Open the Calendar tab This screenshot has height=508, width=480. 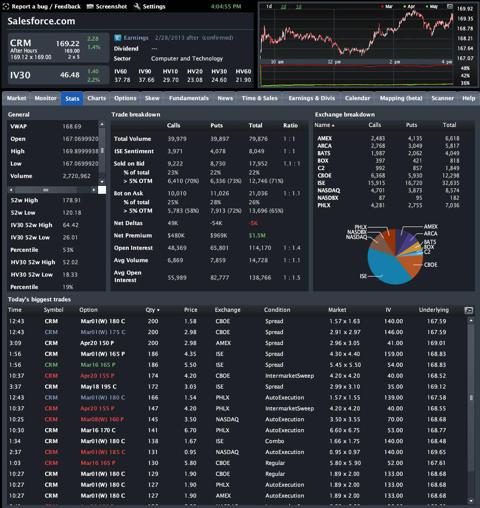pyautogui.click(x=357, y=98)
